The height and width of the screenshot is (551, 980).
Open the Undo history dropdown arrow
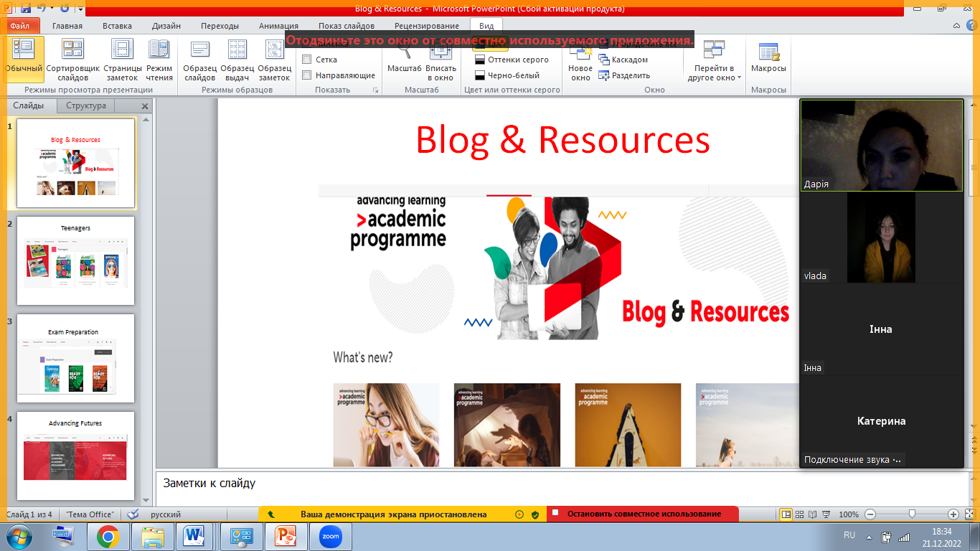click(52, 9)
